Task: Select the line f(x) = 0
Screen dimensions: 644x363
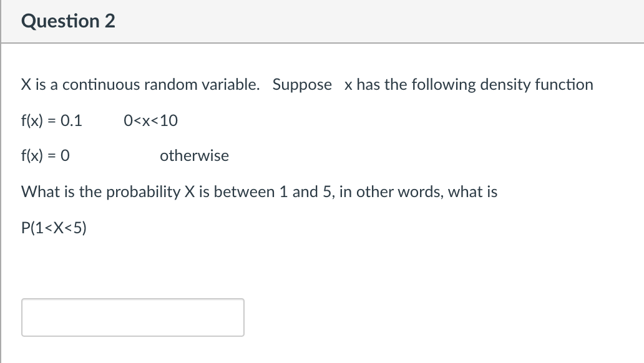Action: click(x=45, y=155)
